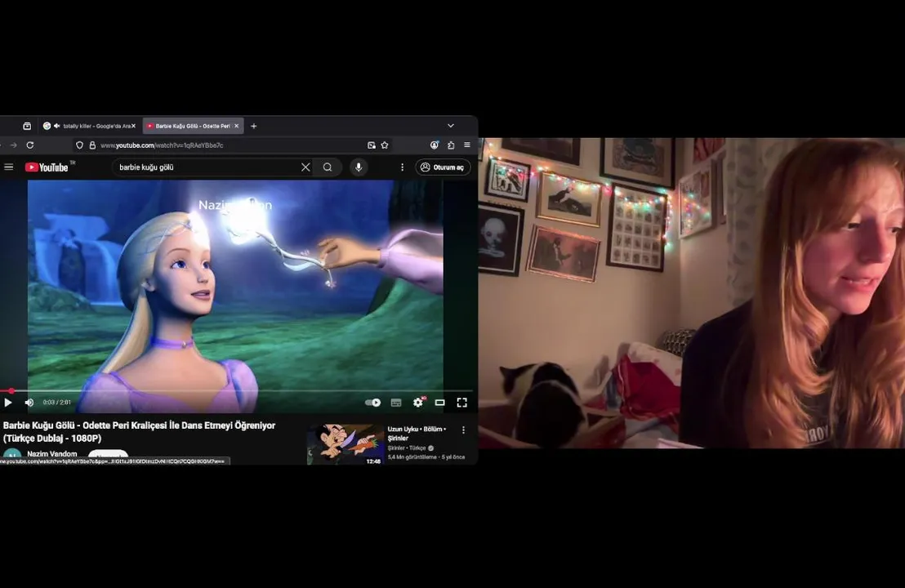This screenshot has width=905, height=588.
Task: Open options menu for Uzun Uyku video
Action: pos(463,430)
